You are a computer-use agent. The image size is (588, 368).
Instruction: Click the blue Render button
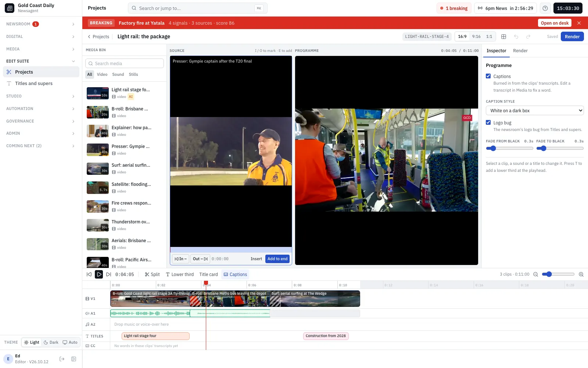point(572,36)
